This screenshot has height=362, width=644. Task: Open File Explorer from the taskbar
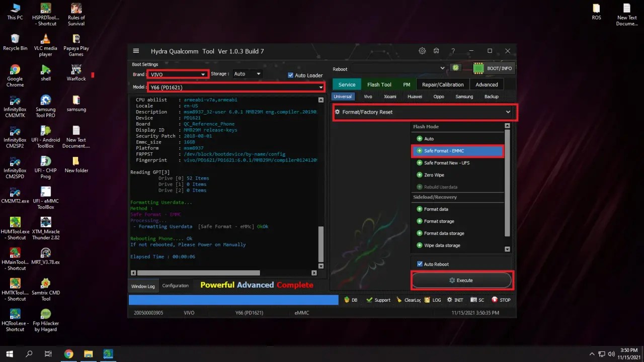88,354
